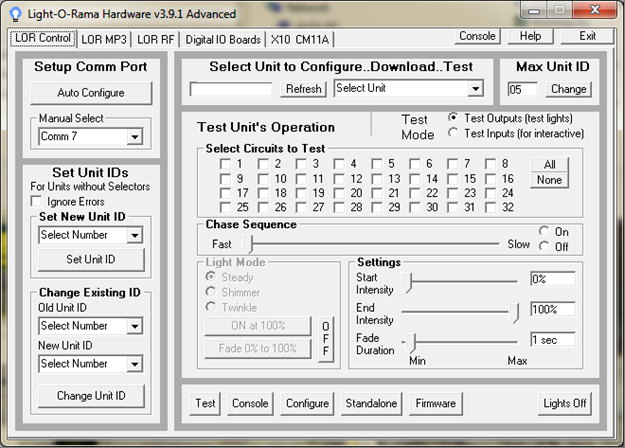This screenshot has width=625, height=448.
Task: Click the Firmware button
Action: [x=436, y=403]
